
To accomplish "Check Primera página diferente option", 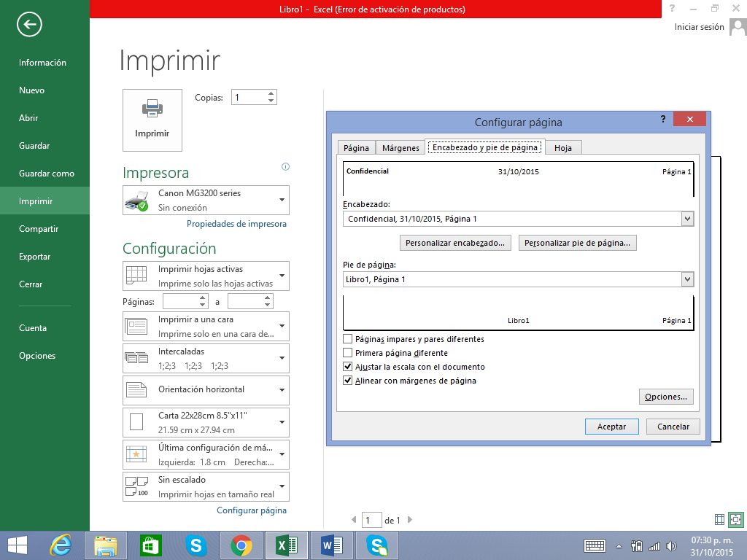I will point(348,353).
